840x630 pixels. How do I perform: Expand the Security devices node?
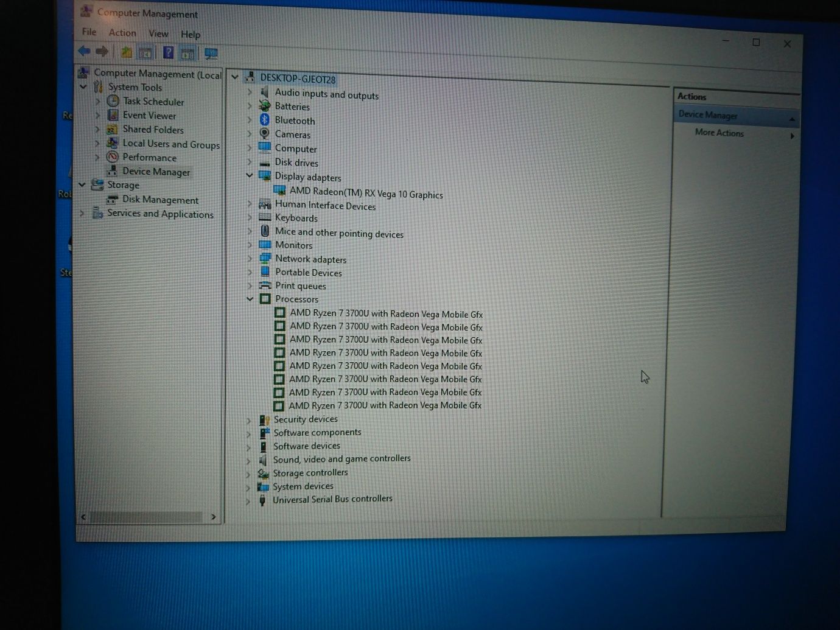click(248, 421)
